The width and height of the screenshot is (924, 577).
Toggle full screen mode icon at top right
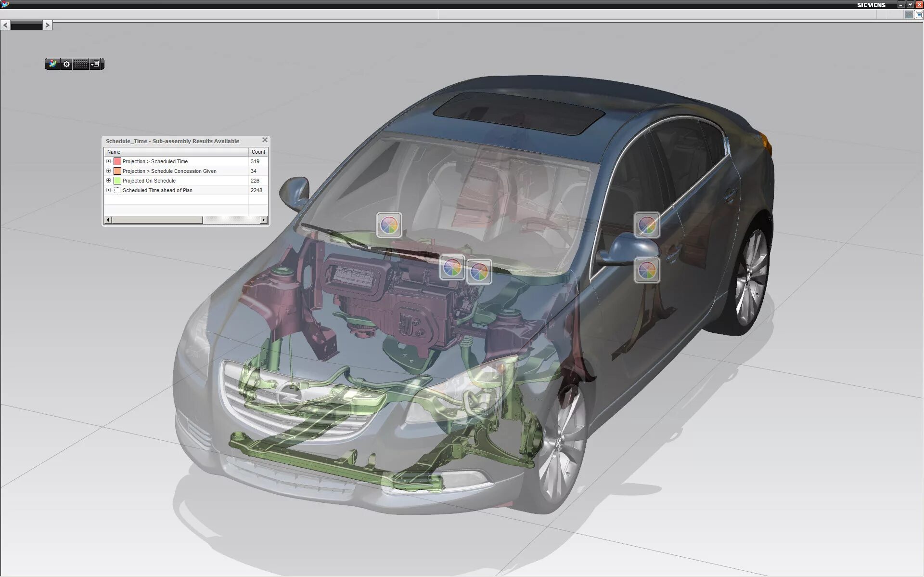point(919,15)
